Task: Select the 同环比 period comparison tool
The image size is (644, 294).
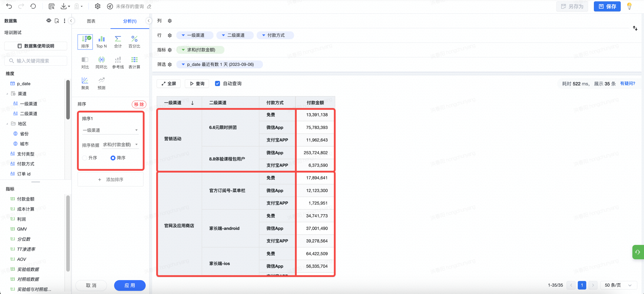Action: coord(101,63)
